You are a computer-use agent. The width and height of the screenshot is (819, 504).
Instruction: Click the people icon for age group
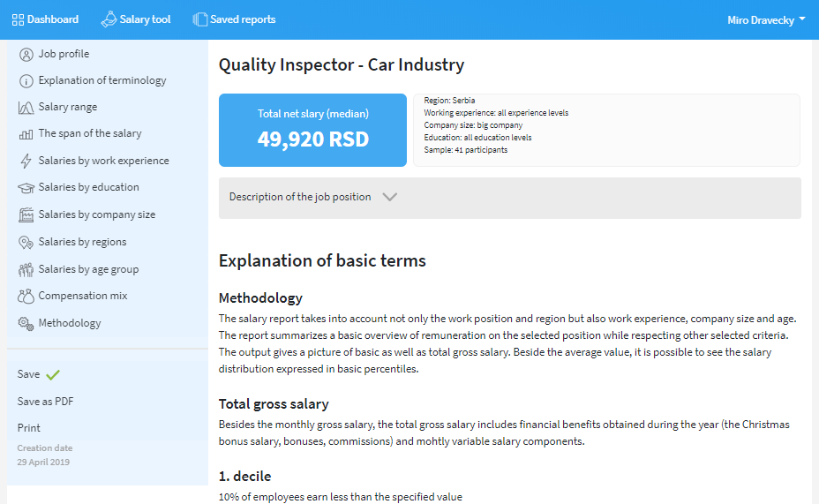[x=26, y=269]
